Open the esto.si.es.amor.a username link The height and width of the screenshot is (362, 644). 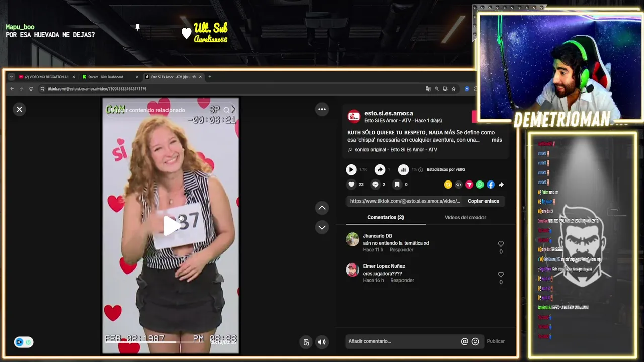(x=388, y=113)
